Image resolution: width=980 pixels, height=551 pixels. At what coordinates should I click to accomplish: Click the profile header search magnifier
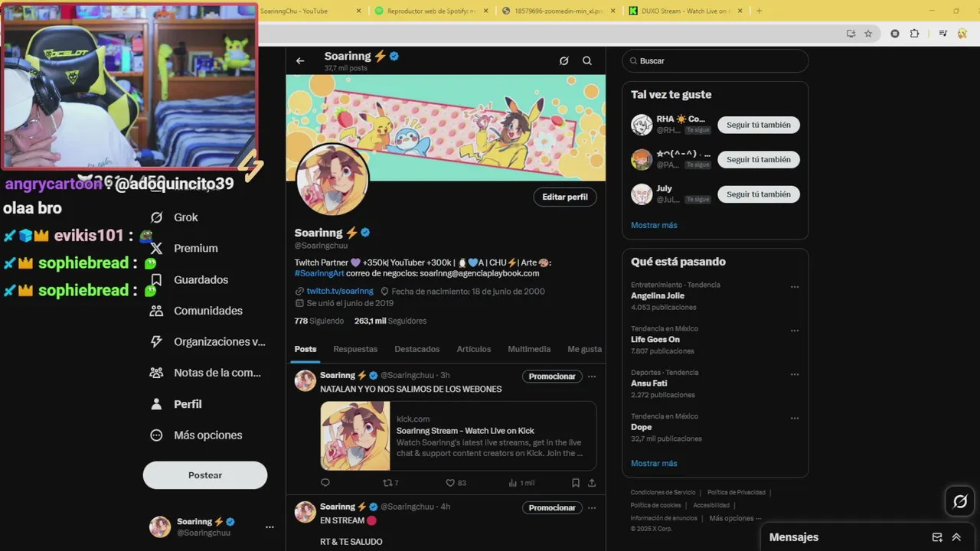[x=587, y=60]
